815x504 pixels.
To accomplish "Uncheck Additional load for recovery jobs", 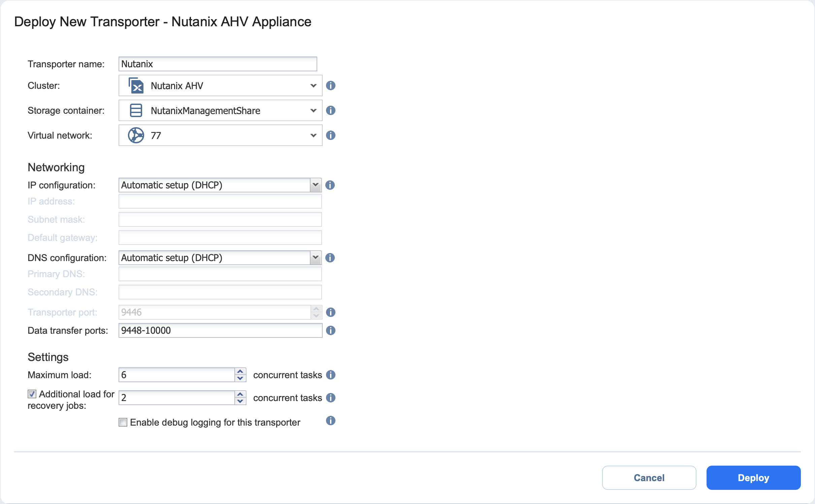I will tap(32, 394).
